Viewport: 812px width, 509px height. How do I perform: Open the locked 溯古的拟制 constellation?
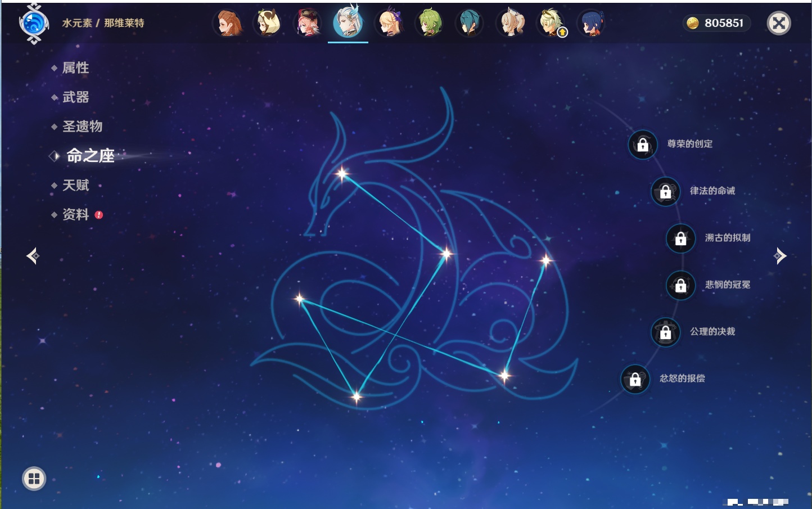pyautogui.click(x=680, y=238)
